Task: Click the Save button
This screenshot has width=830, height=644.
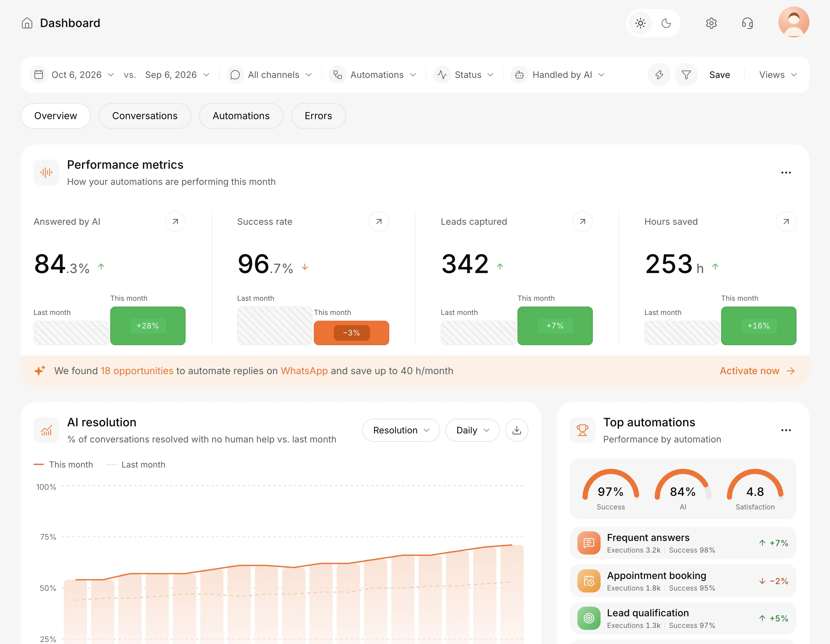Action: (x=719, y=75)
